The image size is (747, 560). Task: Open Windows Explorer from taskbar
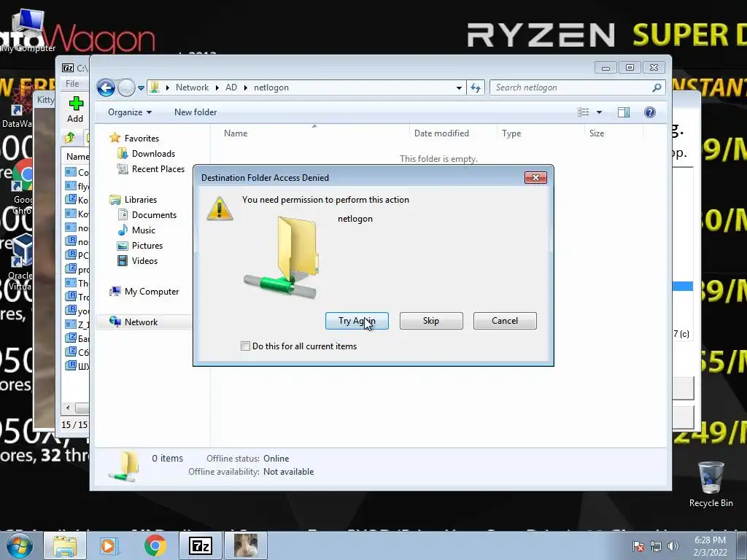click(65, 546)
